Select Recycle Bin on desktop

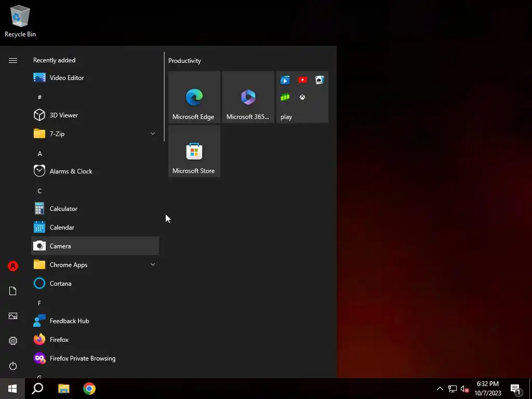(20, 21)
